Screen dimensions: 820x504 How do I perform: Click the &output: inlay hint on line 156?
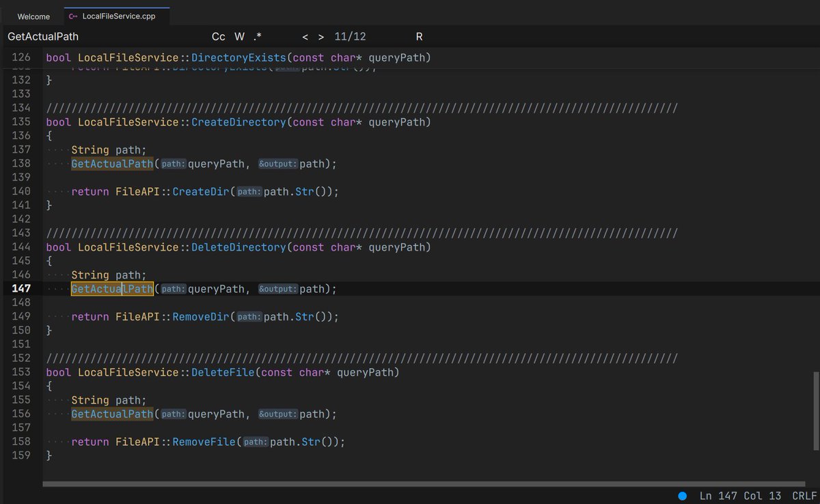(277, 414)
